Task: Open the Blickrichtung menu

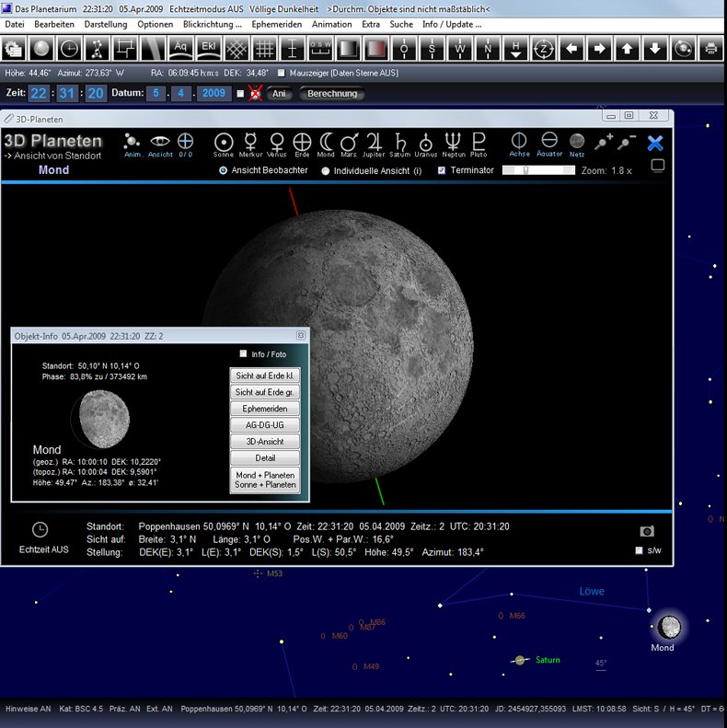Action: click(x=213, y=24)
